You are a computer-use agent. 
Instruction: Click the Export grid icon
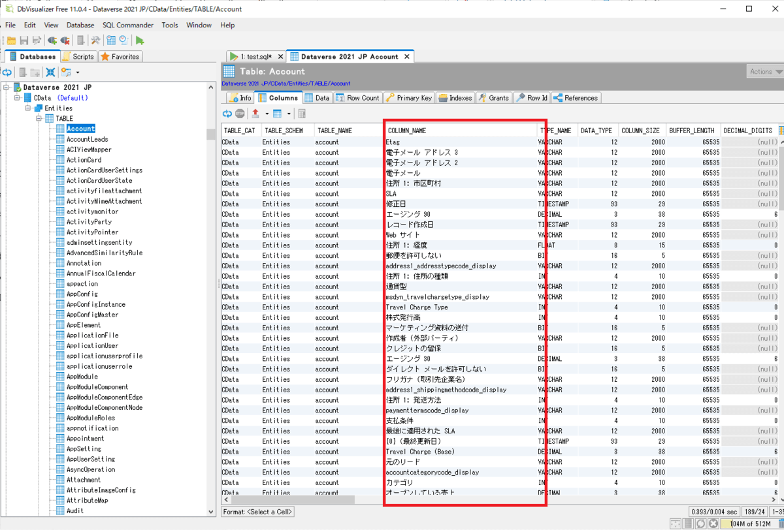tap(255, 114)
